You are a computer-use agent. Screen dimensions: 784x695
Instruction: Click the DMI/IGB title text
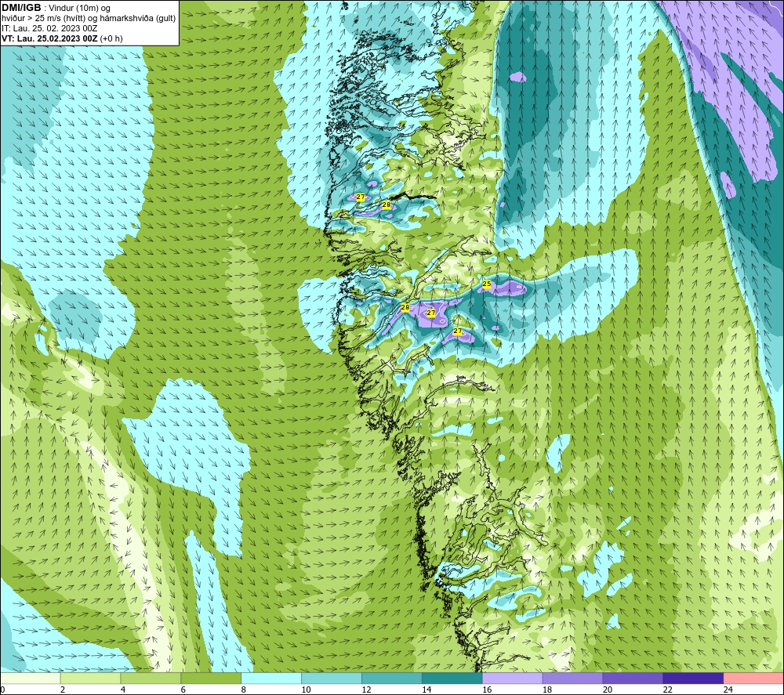coord(22,8)
